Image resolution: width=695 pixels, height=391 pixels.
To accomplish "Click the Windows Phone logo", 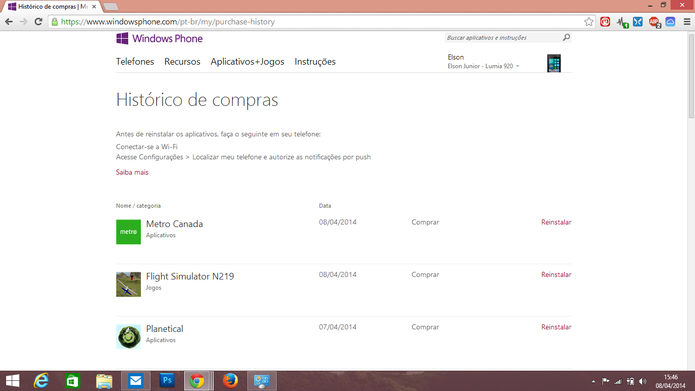I will pos(159,39).
